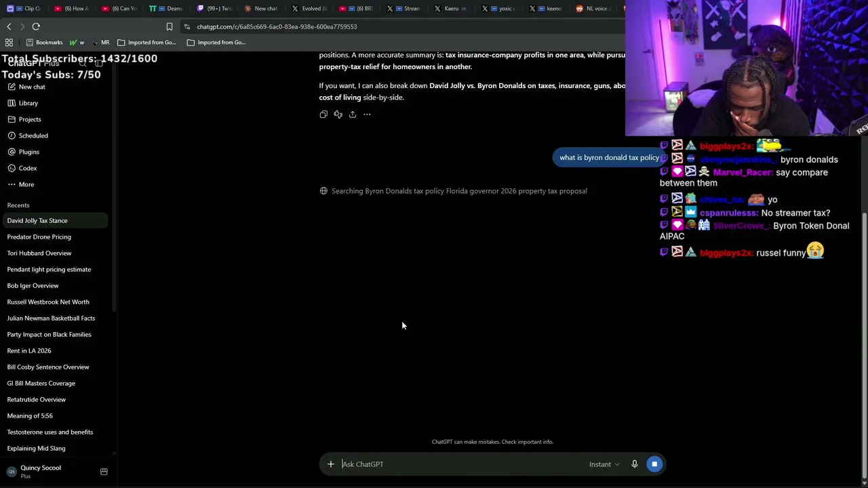Switch to the Deans browser tab
This screenshot has height=488, width=868.
pyautogui.click(x=167, y=9)
